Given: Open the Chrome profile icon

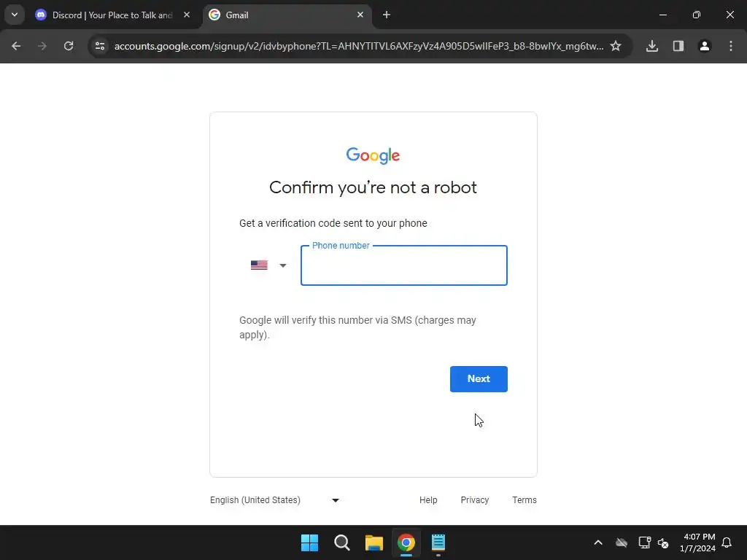Looking at the screenshot, I should (x=705, y=46).
